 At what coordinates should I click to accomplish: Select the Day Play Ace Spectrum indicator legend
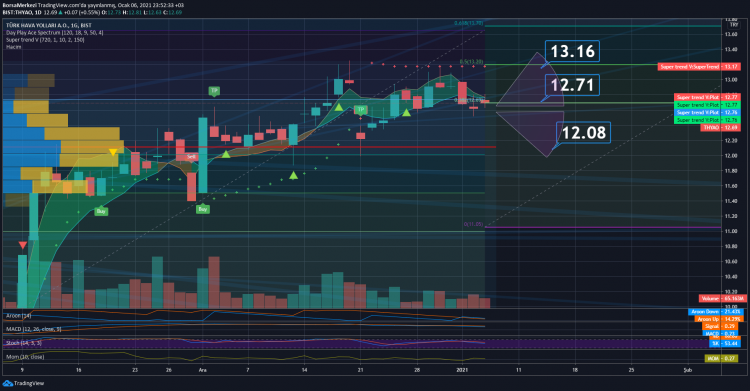55,33
